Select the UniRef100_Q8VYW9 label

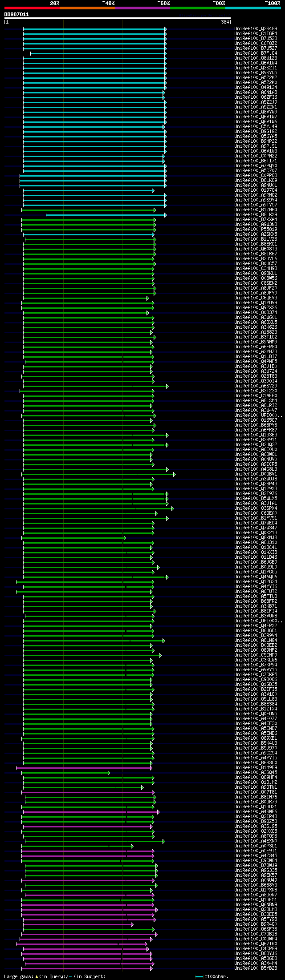tap(256, 112)
